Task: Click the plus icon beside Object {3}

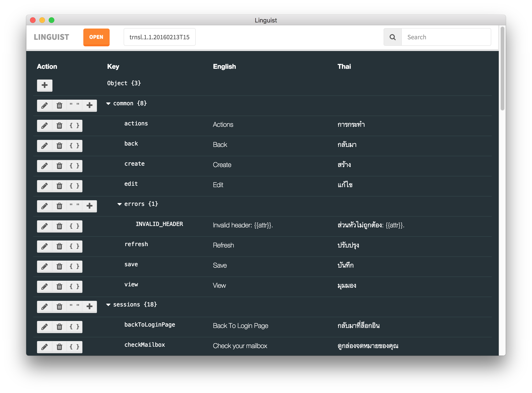Action: (44, 85)
